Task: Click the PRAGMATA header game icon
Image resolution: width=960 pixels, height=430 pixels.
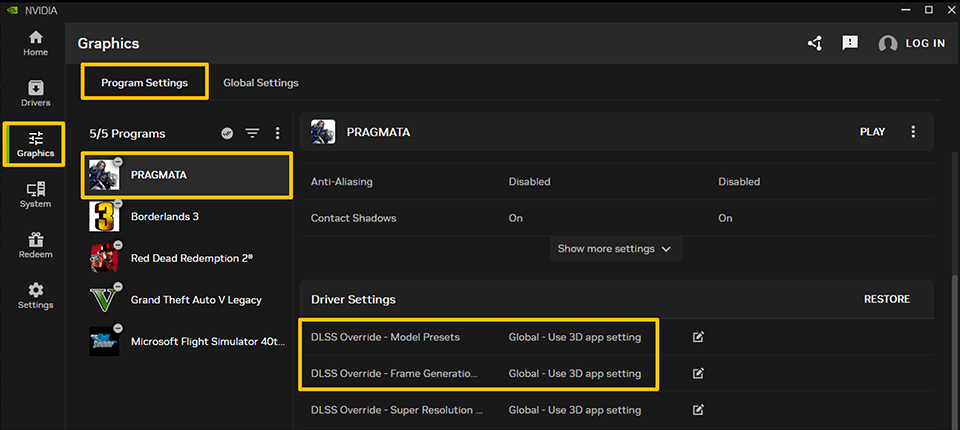Action: click(323, 132)
